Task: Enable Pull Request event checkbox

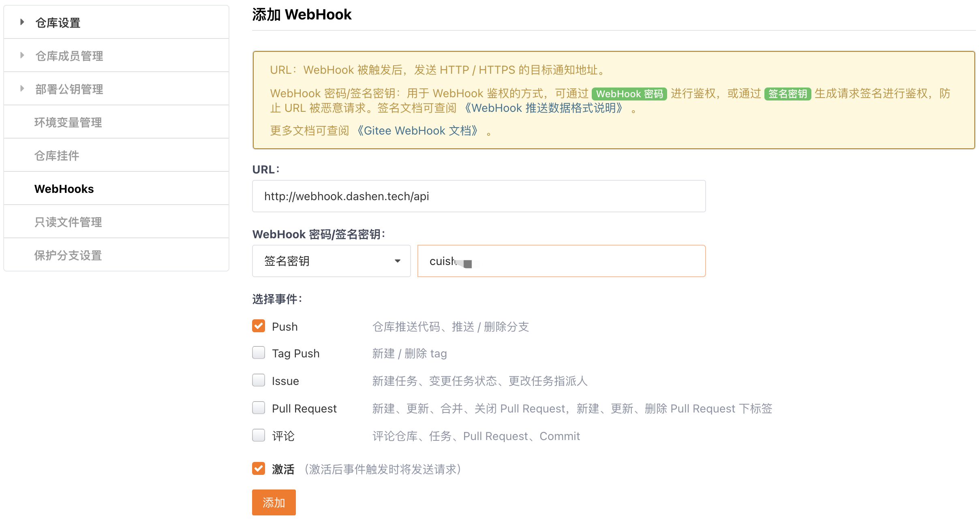Action: (259, 408)
